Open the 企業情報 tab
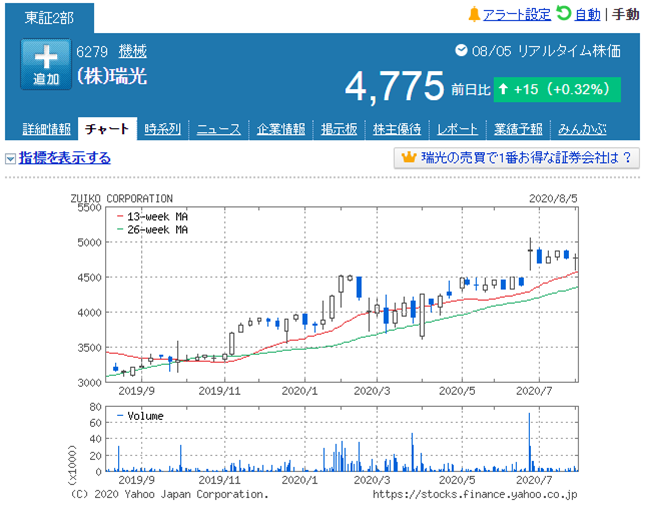Image resolution: width=645 pixels, height=505 pixels. tap(281, 129)
